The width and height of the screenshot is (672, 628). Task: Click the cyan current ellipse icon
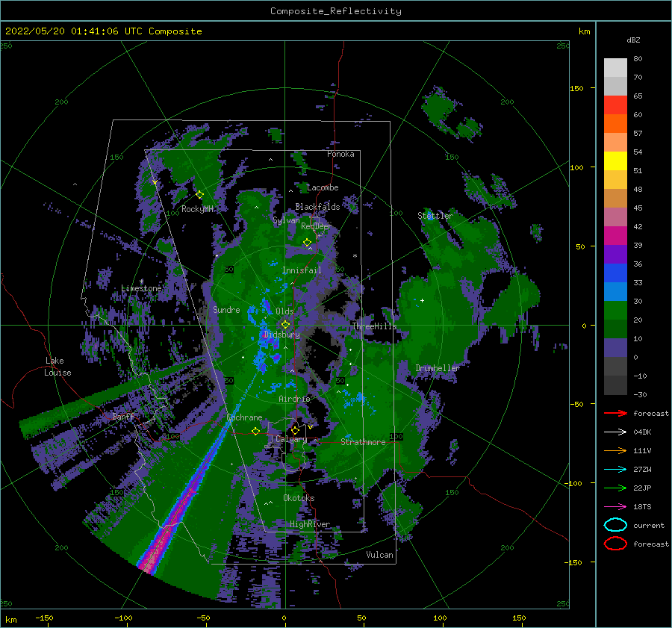click(x=615, y=525)
